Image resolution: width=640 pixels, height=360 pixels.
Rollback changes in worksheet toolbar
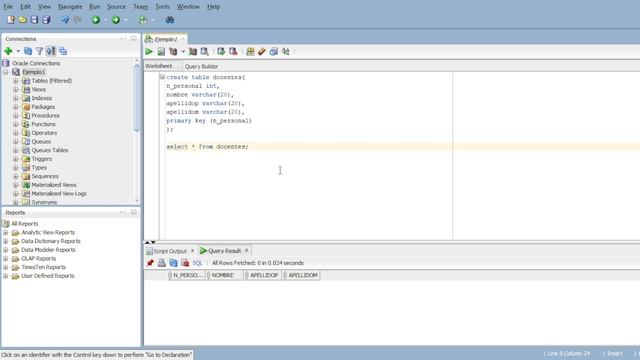(x=233, y=51)
